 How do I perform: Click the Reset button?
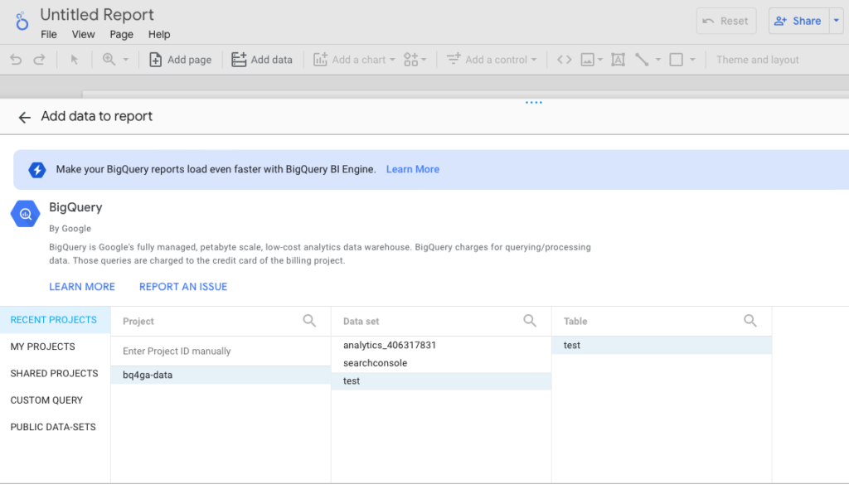726,21
